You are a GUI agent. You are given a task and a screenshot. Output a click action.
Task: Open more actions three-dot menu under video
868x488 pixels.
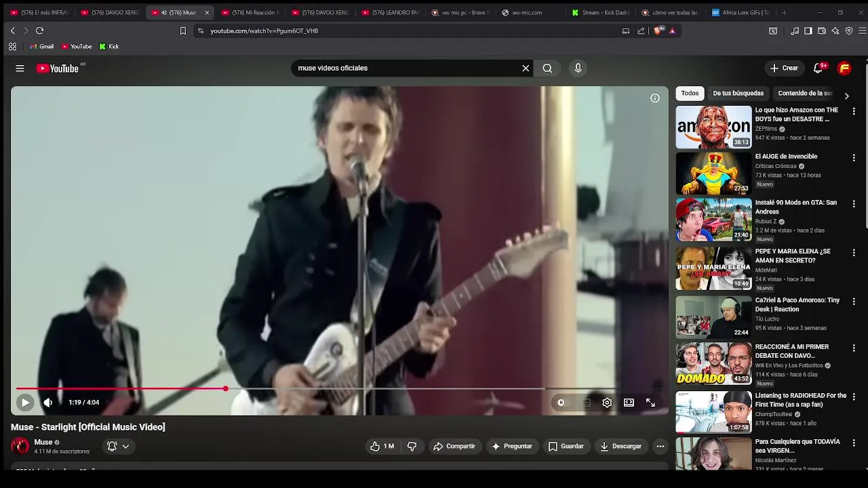pyautogui.click(x=660, y=447)
